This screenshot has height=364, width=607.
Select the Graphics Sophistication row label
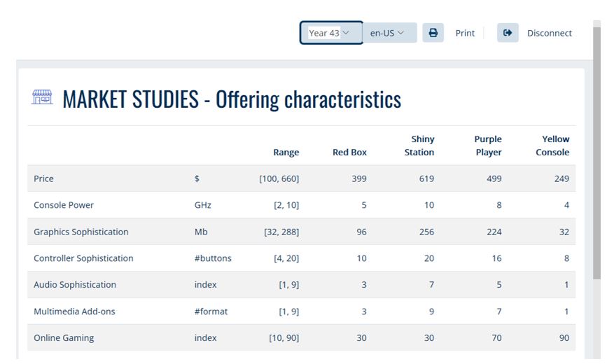[x=81, y=232]
